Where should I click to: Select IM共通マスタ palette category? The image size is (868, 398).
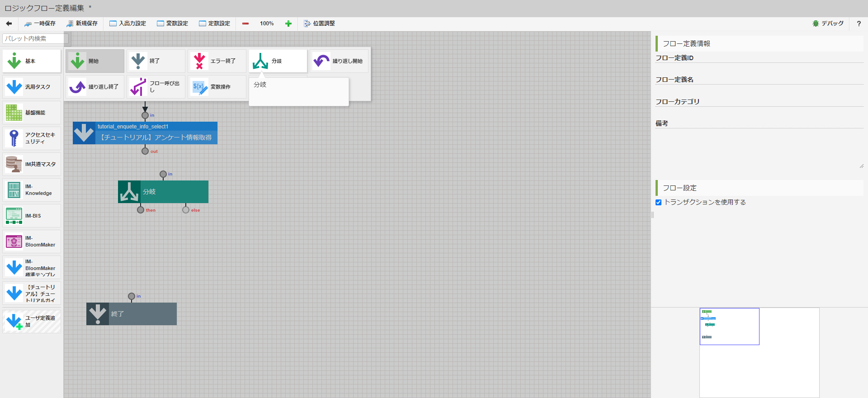click(x=32, y=164)
